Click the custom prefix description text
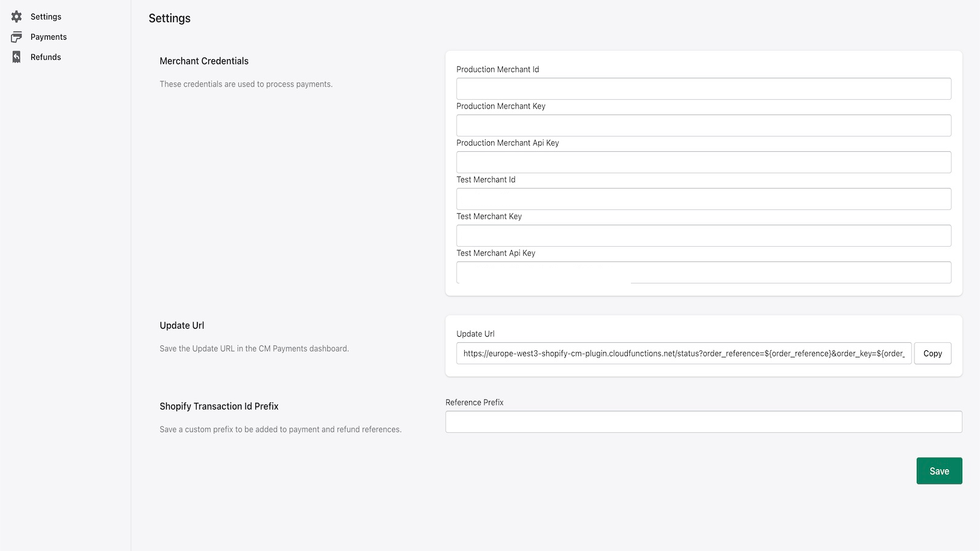This screenshot has height=551, width=980. 281,429
